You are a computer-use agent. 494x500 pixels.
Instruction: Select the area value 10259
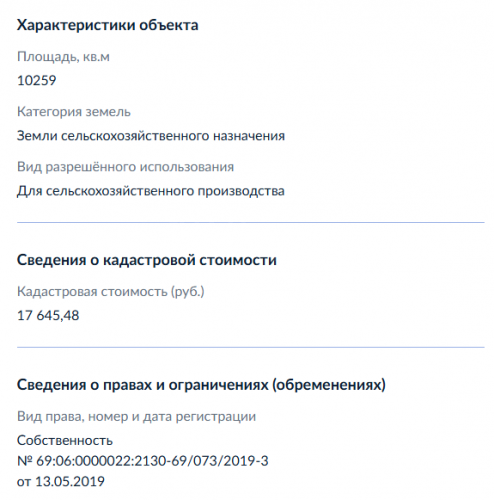click(37, 80)
